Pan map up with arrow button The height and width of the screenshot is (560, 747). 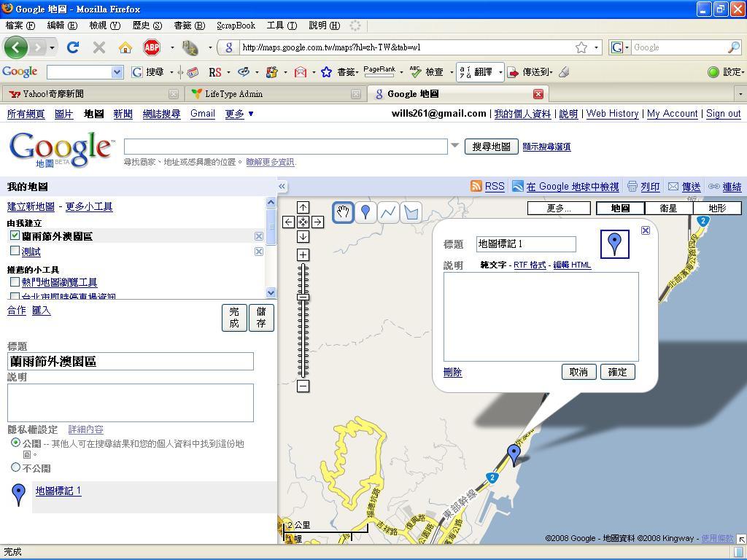303,207
